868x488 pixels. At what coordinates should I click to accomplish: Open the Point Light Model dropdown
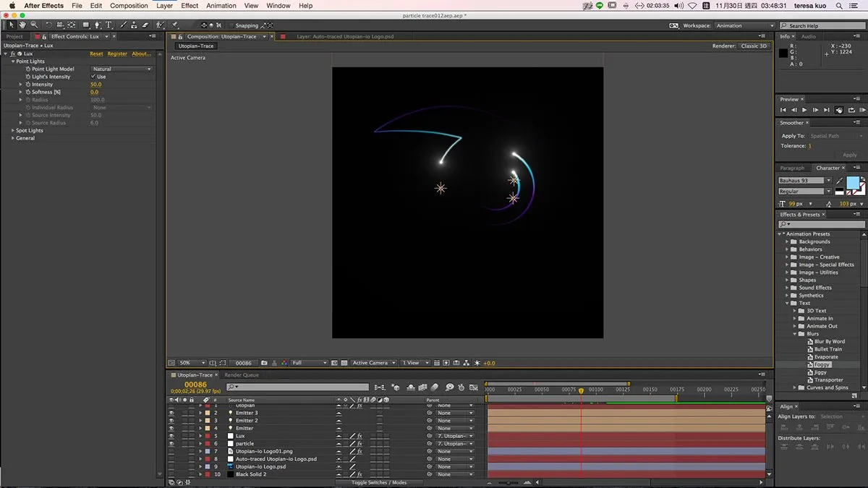(x=122, y=69)
